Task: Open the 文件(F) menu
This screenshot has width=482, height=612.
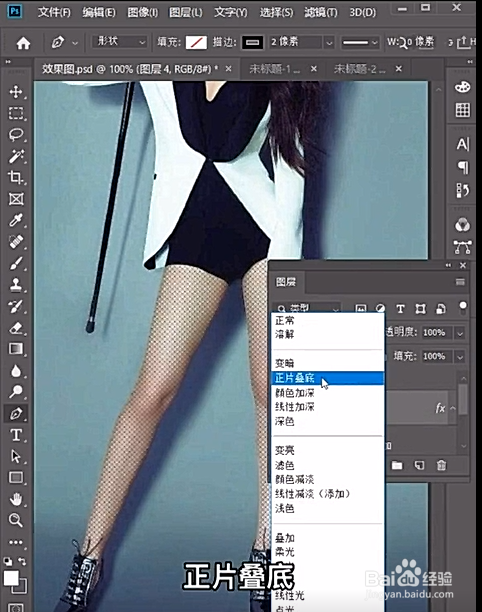Action: [x=54, y=12]
